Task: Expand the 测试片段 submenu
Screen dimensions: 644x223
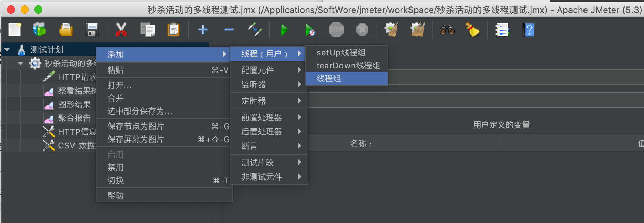Action: coord(269,162)
